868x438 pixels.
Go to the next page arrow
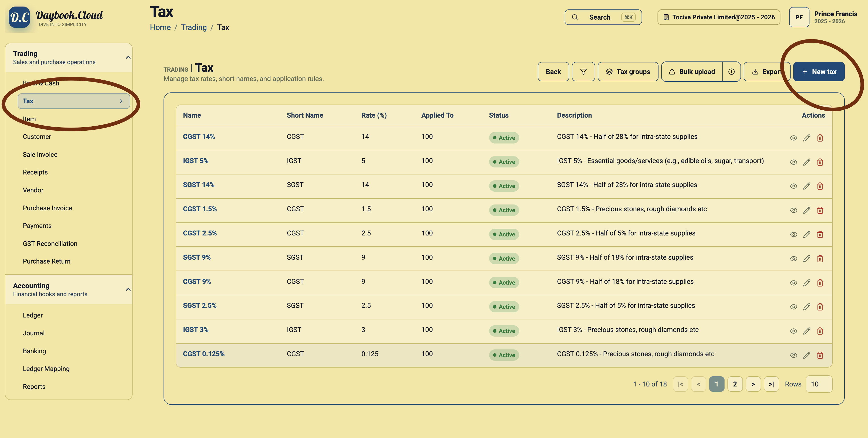pos(753,384)
